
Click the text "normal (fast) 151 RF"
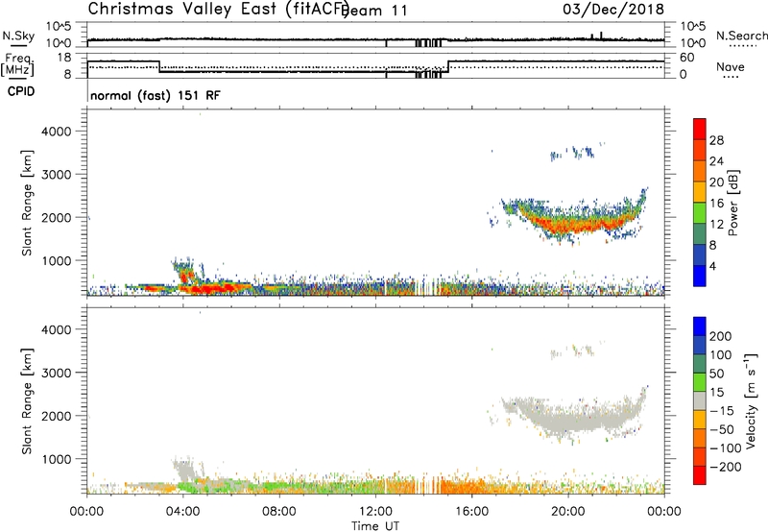click(156, 95)
